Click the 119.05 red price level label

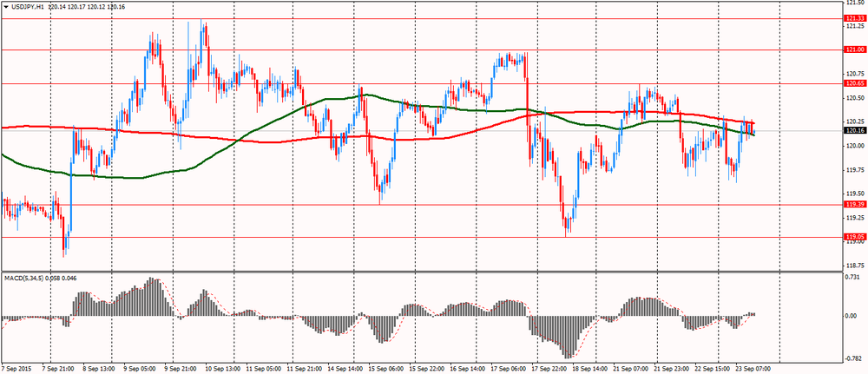pos(855,238)
